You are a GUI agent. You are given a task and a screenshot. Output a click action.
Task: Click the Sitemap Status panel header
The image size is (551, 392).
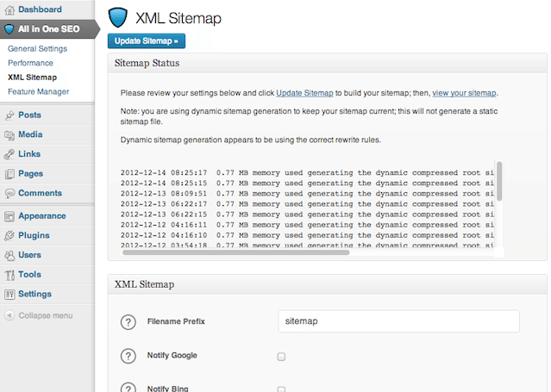click(327, 63)
